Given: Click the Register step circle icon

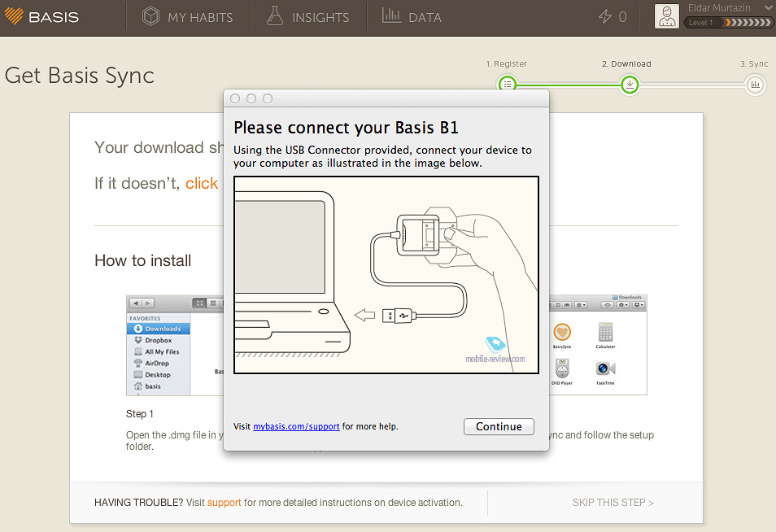Looking at the screenshot, I should coord(508,84).
